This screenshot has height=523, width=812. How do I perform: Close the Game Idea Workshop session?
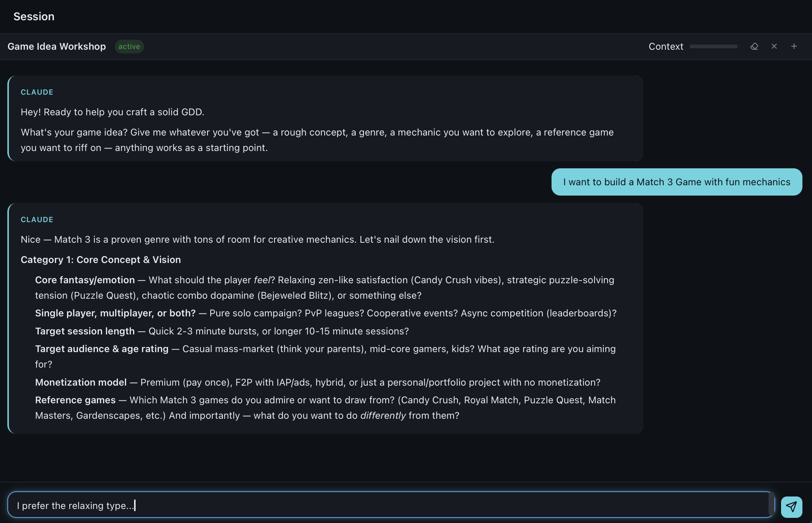click(x=774, y=46)
